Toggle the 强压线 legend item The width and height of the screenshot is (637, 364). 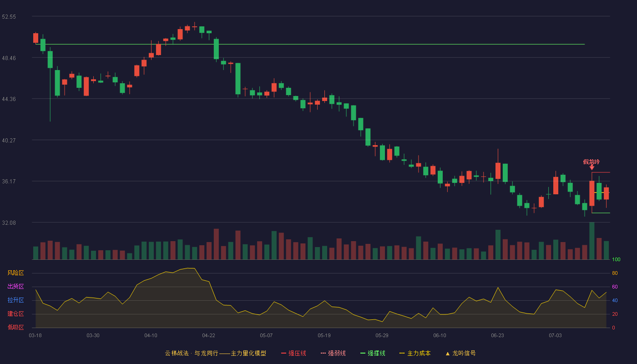pyautogui.click(x=293, y=353)
